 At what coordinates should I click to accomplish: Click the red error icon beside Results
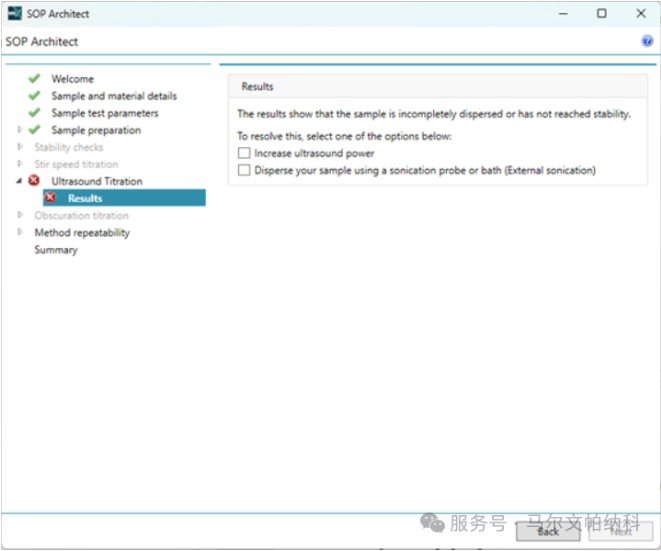(x=51, y=198)
